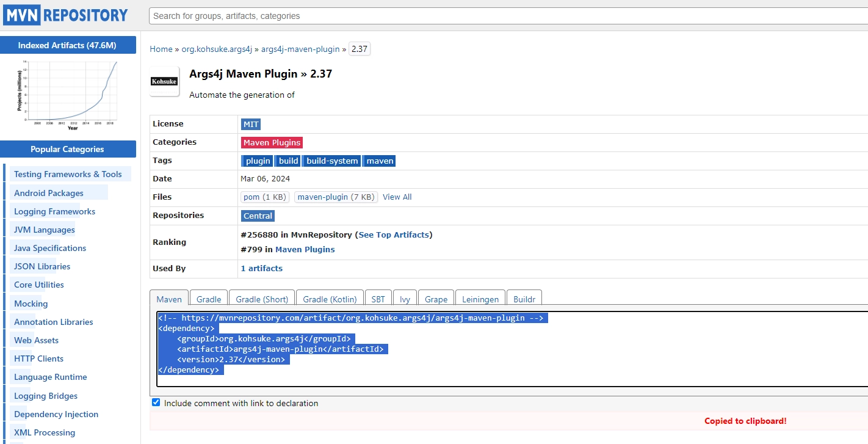This screenshot has height=444, width=868.
Task: Select the MIT license badge
Action: tap(250, 124)
